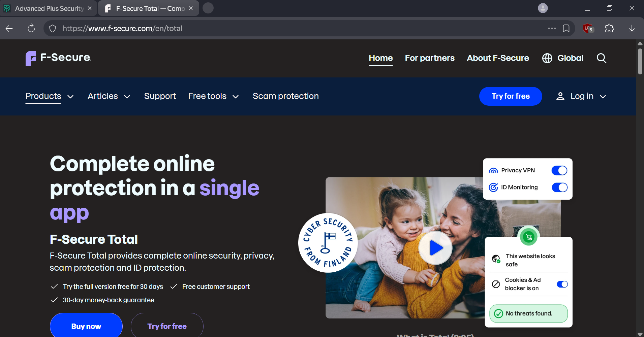Click the Log in text
Screen dimensions: 644x337
[x=582, y=96]
